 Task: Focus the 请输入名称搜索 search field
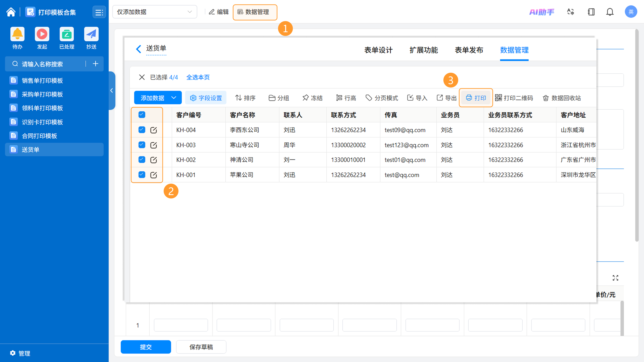(47, 64)
